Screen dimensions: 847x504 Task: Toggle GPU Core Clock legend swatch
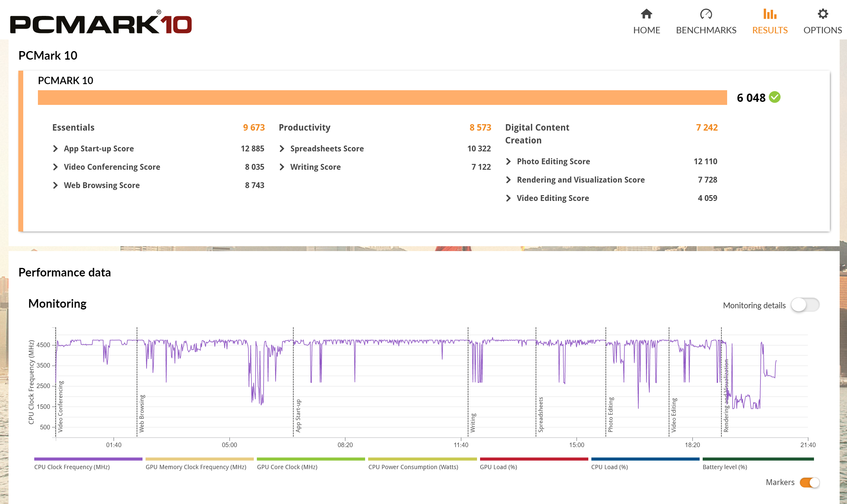point(311,459)
